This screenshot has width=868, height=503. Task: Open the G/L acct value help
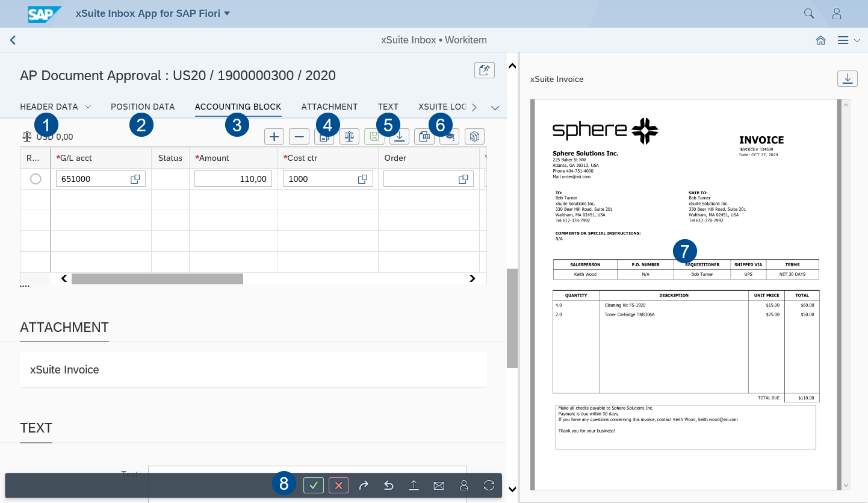click(x=135, y=178)
